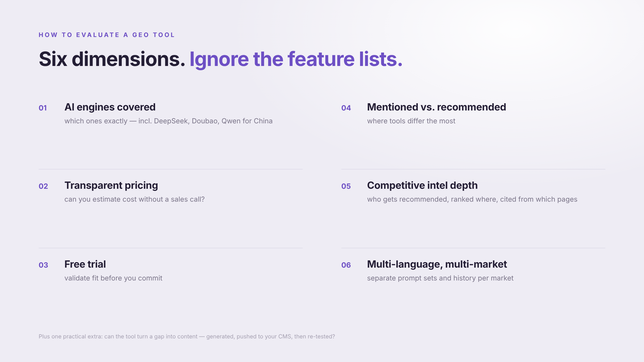Screen dimensions: 644x362
Task: Select the 'Mentioned vs. recommended' title
Action: [x=437, y=107]
